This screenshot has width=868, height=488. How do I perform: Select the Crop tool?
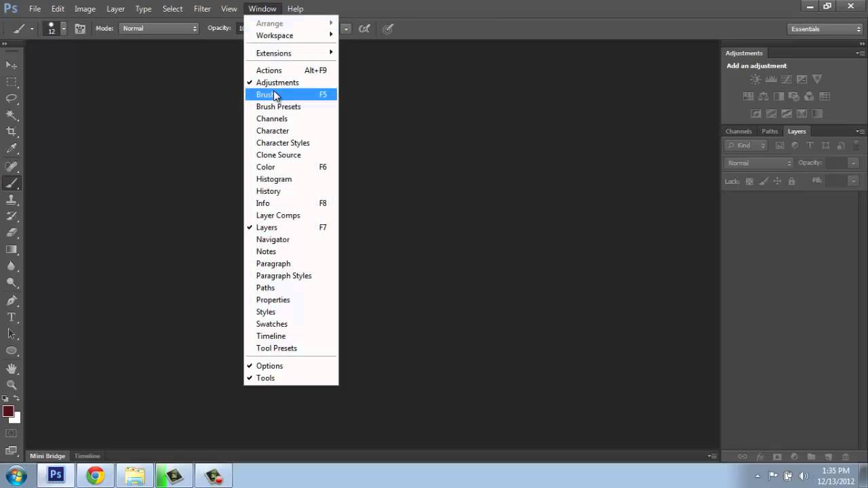tap(12, 132)
